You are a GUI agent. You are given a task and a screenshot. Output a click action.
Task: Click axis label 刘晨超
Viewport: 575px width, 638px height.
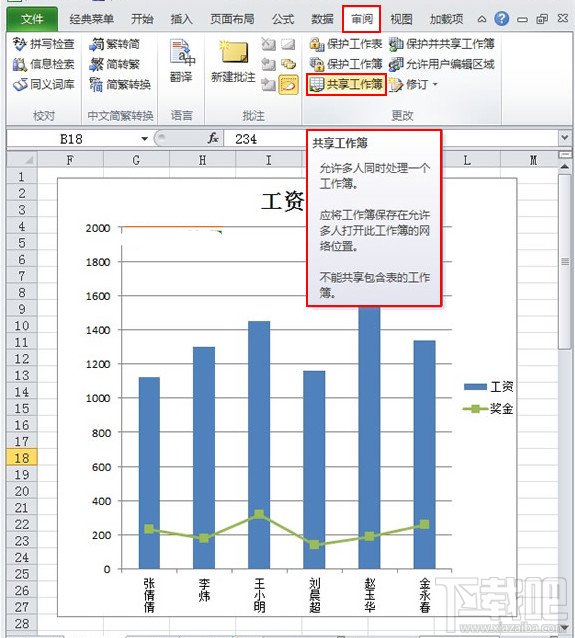(x=314, y=595)
